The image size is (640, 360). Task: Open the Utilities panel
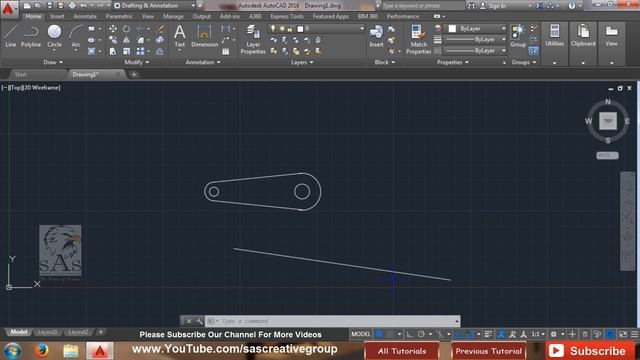(554, 36)
